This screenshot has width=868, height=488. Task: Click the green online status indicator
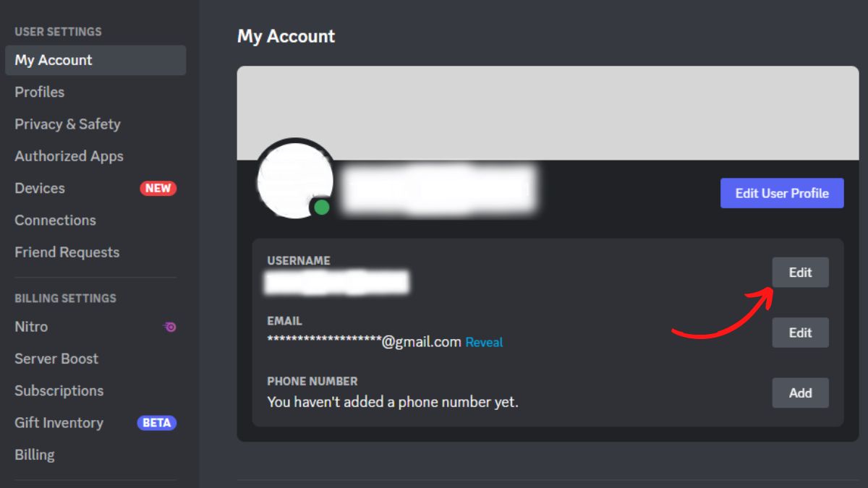(320, 207)
